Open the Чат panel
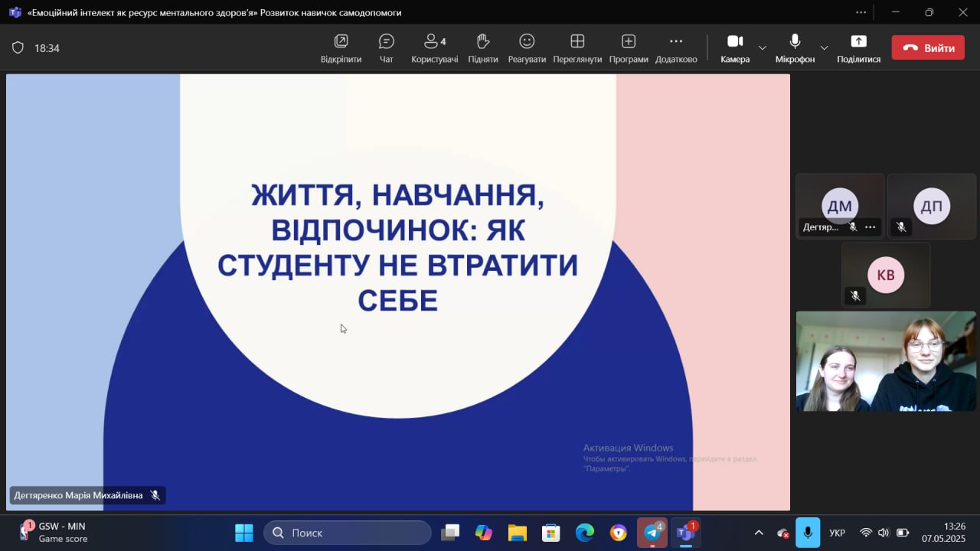The height and width of the screenshot is (551, 980). click(x=387, y=48)
